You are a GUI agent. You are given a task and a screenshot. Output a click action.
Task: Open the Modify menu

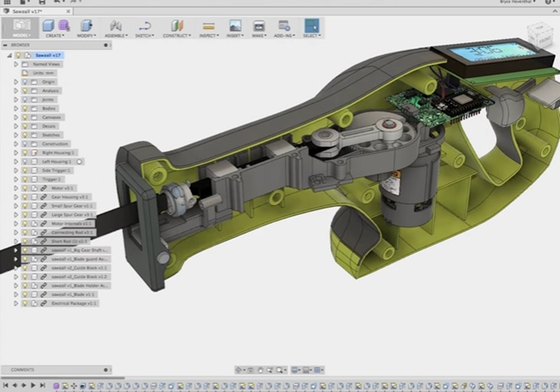point(86,36)
